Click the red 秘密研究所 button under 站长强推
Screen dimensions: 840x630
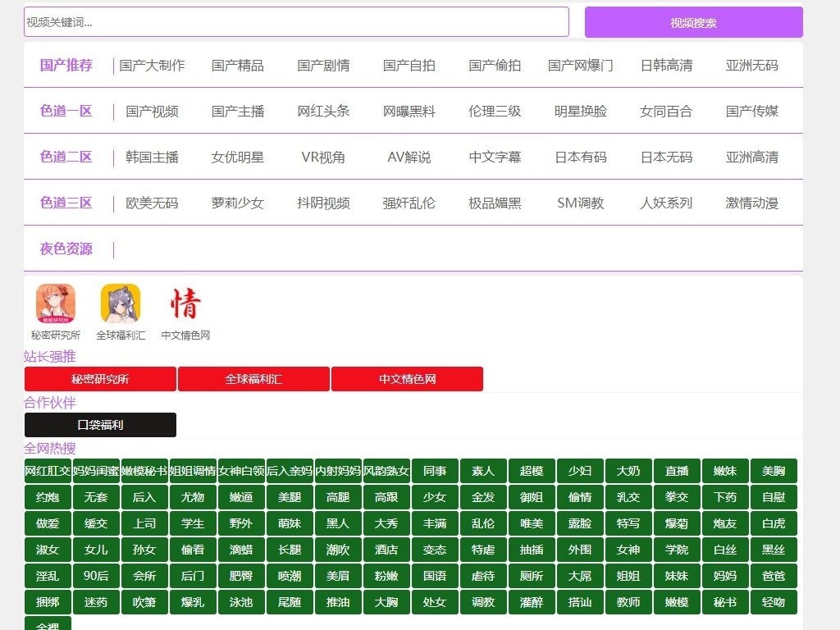click(x=100, y=379)
